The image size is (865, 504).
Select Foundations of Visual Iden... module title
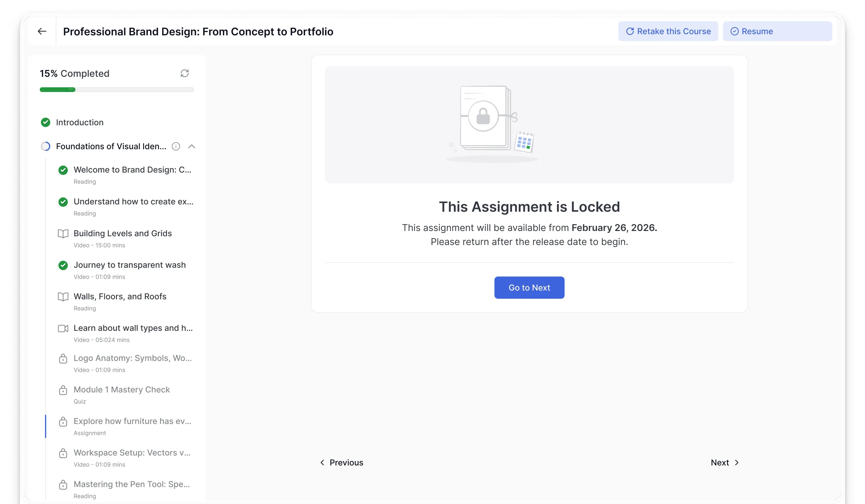point(111,147)
